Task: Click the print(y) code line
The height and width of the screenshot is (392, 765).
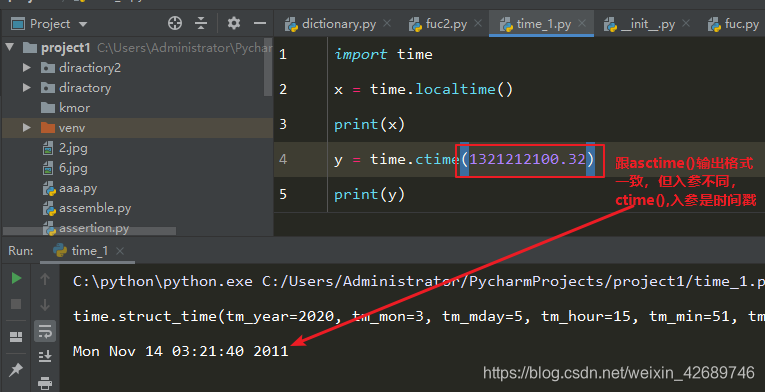Action: [369, 195]
